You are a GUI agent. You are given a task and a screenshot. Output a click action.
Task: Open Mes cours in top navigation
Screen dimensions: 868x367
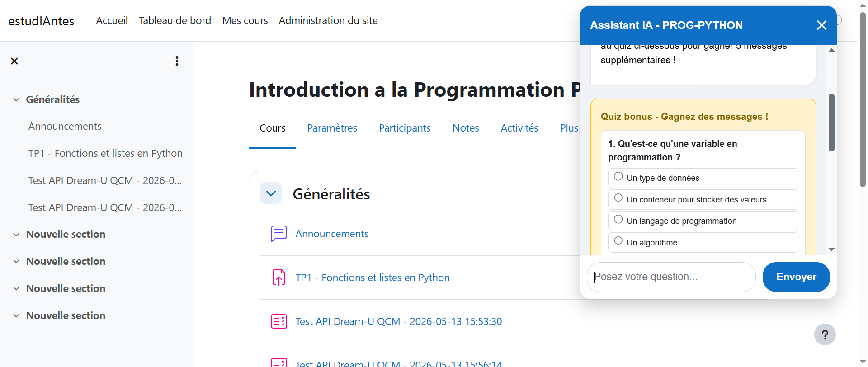pos(245,20)
